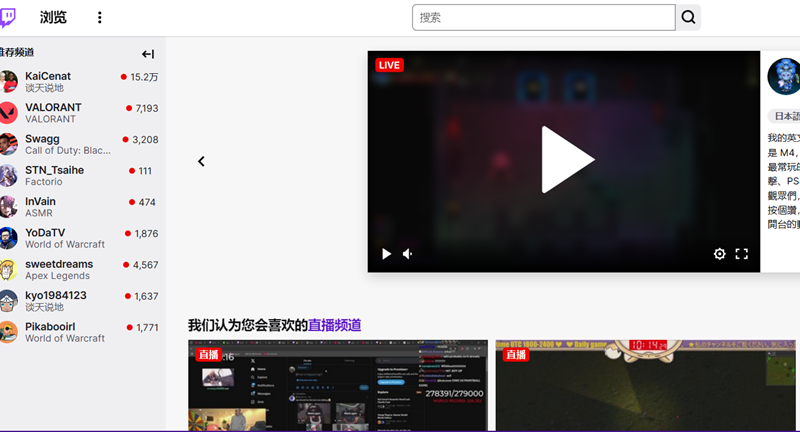
Task: Click sweetdreams channel name
Action: (59, 264)
